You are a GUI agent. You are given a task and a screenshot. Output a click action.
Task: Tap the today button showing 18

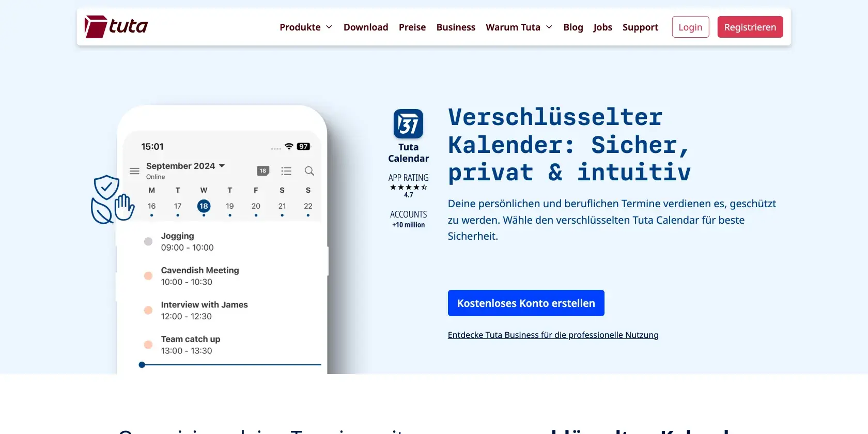pyautogui.click(x=263, y=171)
